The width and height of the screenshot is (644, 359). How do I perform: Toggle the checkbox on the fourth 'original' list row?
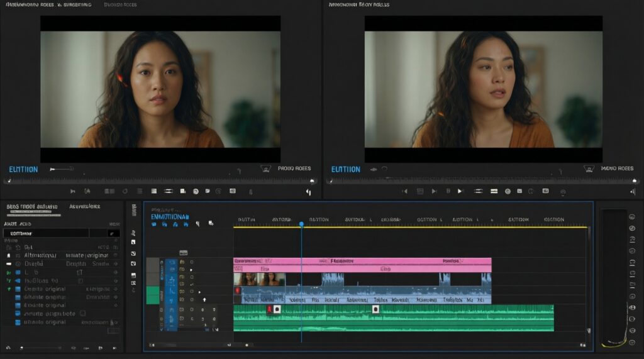pyautogui.click(x=84, y=313)
